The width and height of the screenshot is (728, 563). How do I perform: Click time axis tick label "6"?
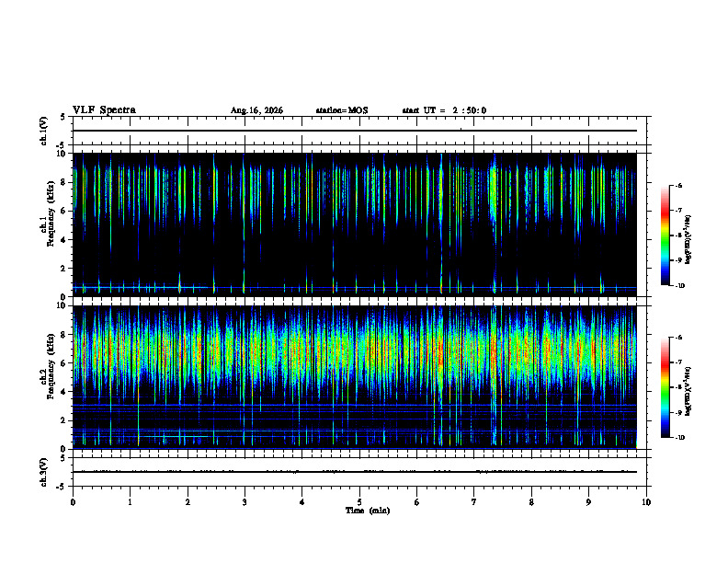417,502
